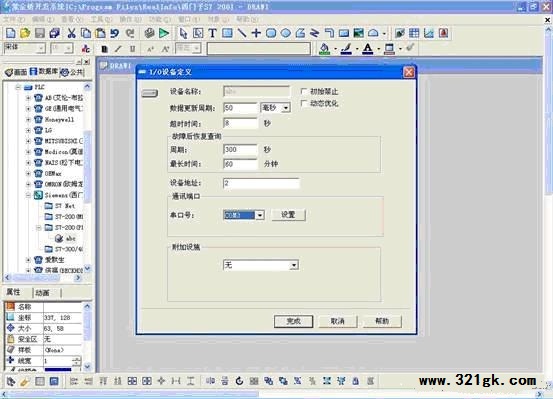Click the Underline formatting icon

[x=133, y=49]
